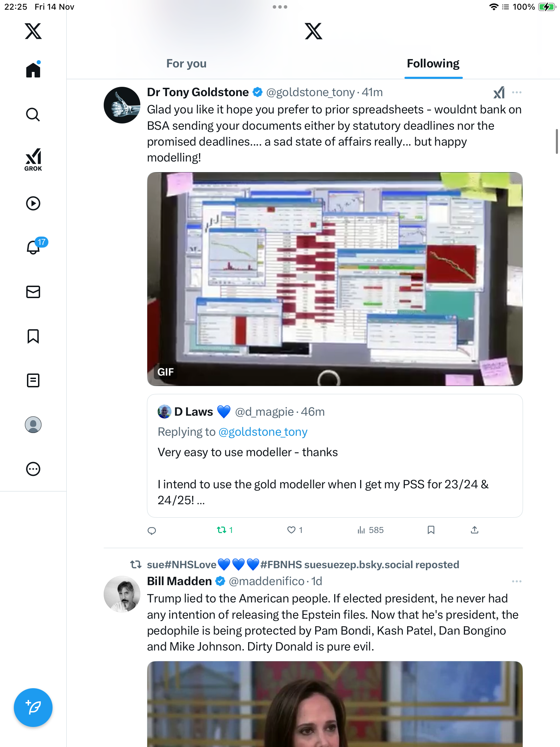Toggle the green repost on Goldstone's post

coord(225,530)
